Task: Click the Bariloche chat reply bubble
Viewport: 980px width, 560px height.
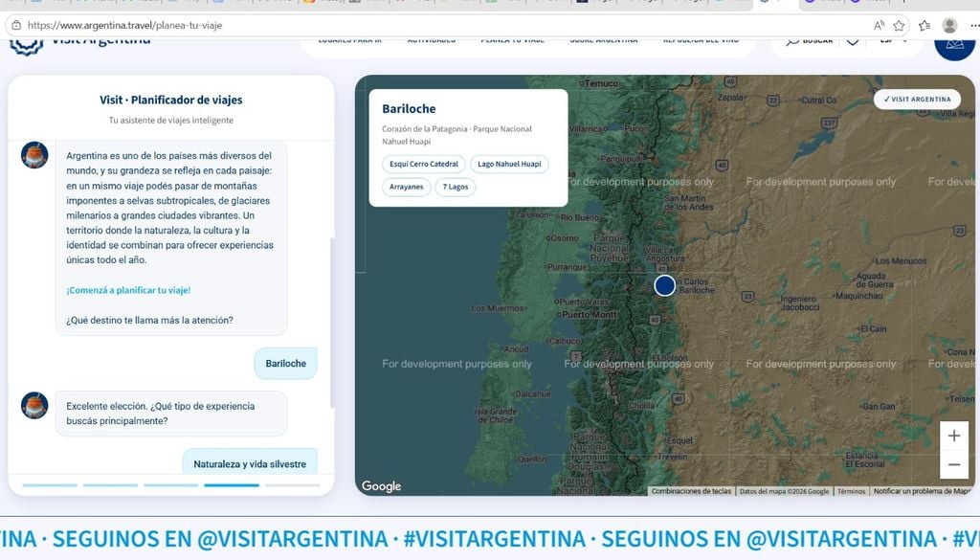Action: pyautogui.click(x=285, y=363)
